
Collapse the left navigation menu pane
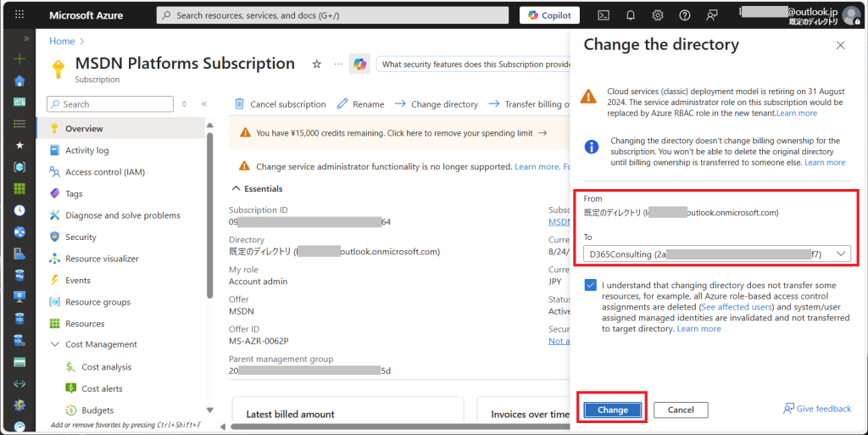[204, 104]
